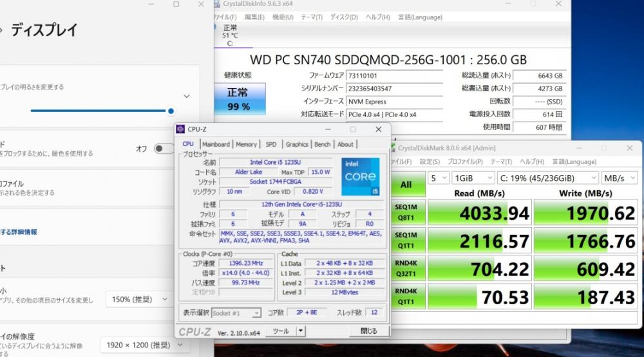This screenshot has height=357, width=644.
Task: Switch to the About tab in CPU-Z
Action: [345, 145]
